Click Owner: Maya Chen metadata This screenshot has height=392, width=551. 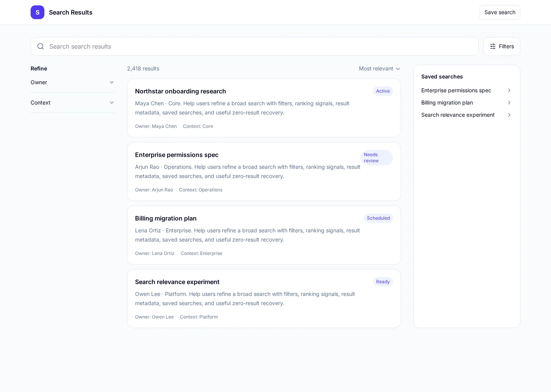[156, 126]
